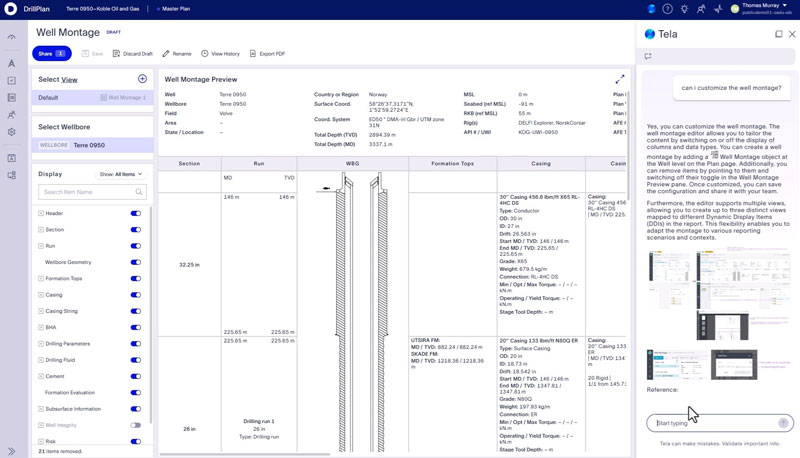Open the checklist tasks icon in left sidebar
800x458 pixels.
pos(12,81)
